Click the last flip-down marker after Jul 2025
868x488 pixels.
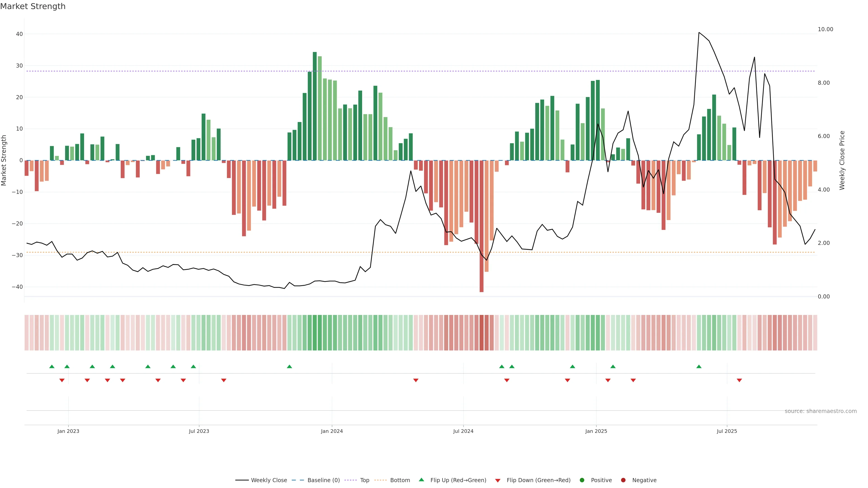coord(739,380)
